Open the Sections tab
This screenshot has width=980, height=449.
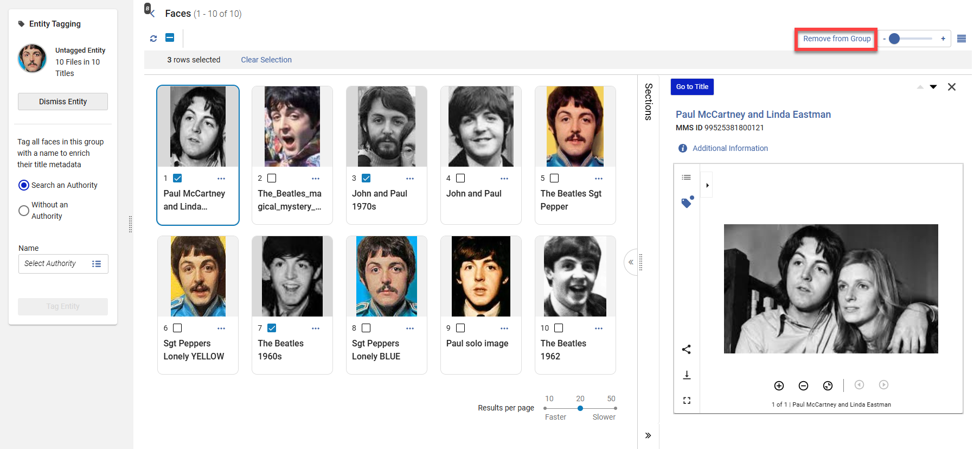[648, 102]
